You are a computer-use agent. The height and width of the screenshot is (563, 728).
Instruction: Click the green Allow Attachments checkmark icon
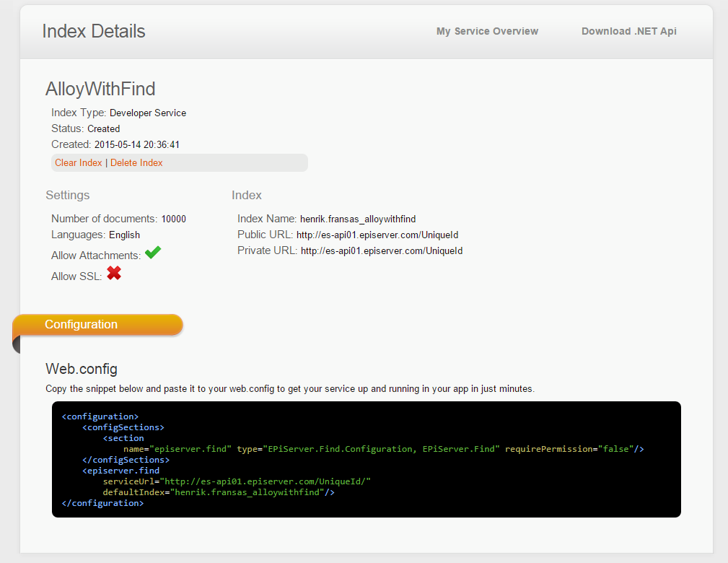[x=152, y=253]
